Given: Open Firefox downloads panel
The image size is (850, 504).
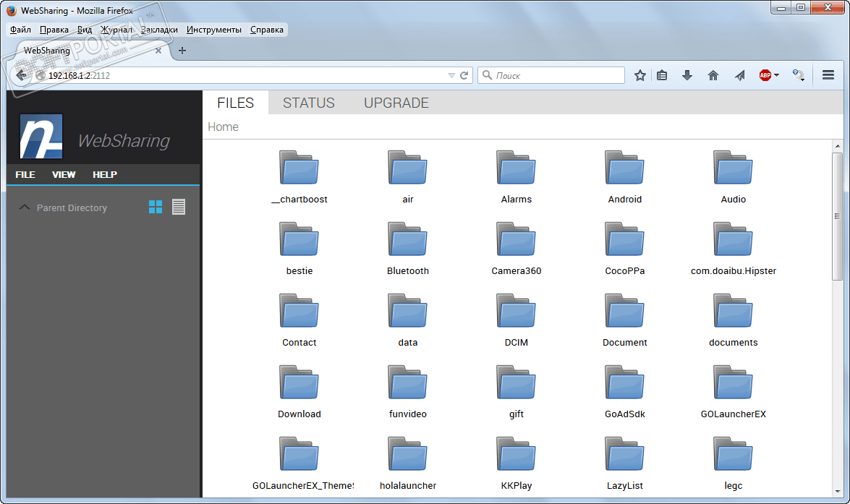Looking at the screenshot, I should pyautogui.click(x=687, y=75).
